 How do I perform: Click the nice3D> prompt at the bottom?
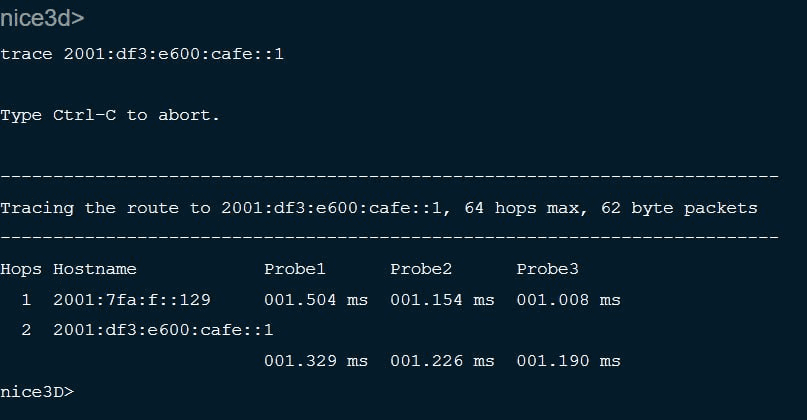click(x=37, y=391)
